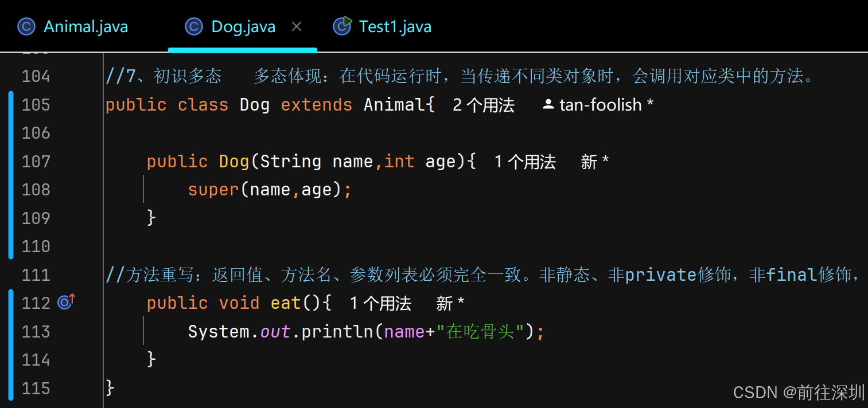Click the 'super' keyword on line 108
The image size is (868, 408).
pyautogui.click(x=213, y=190)
